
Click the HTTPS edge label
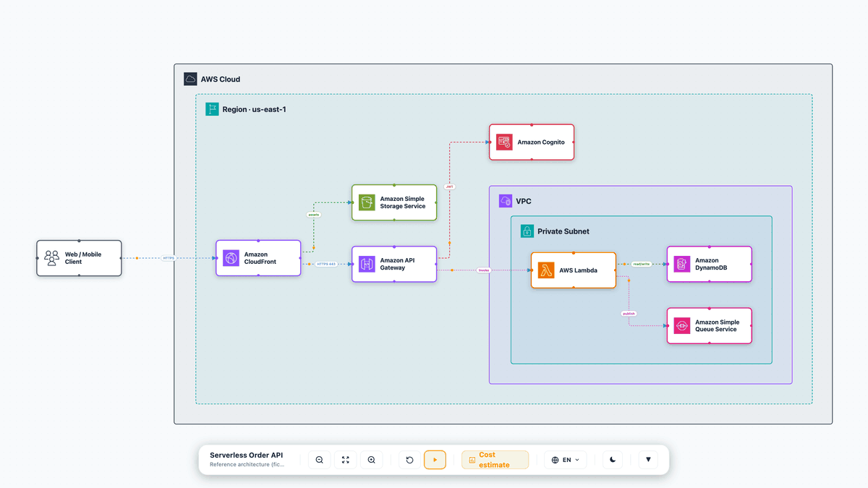tap(169, 258)
